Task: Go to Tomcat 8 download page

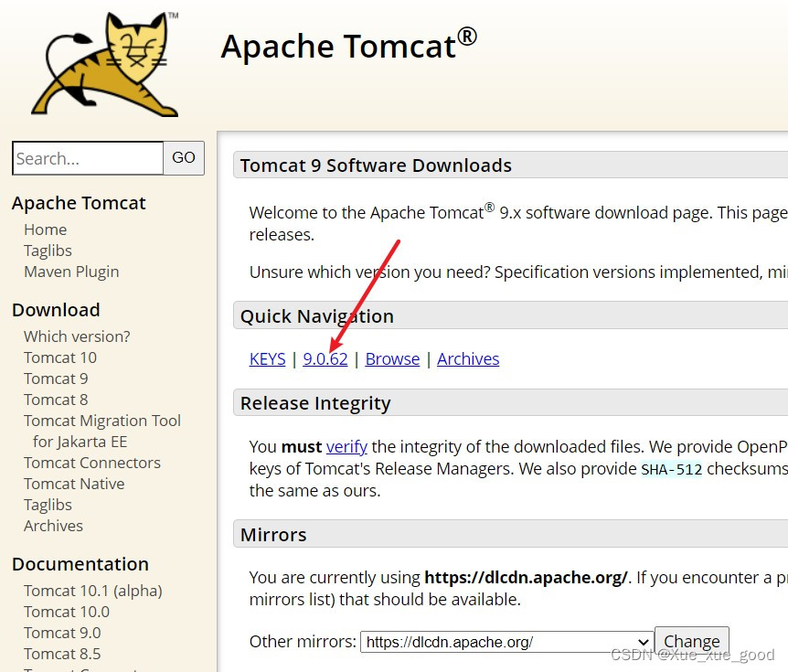Action: 56,400
